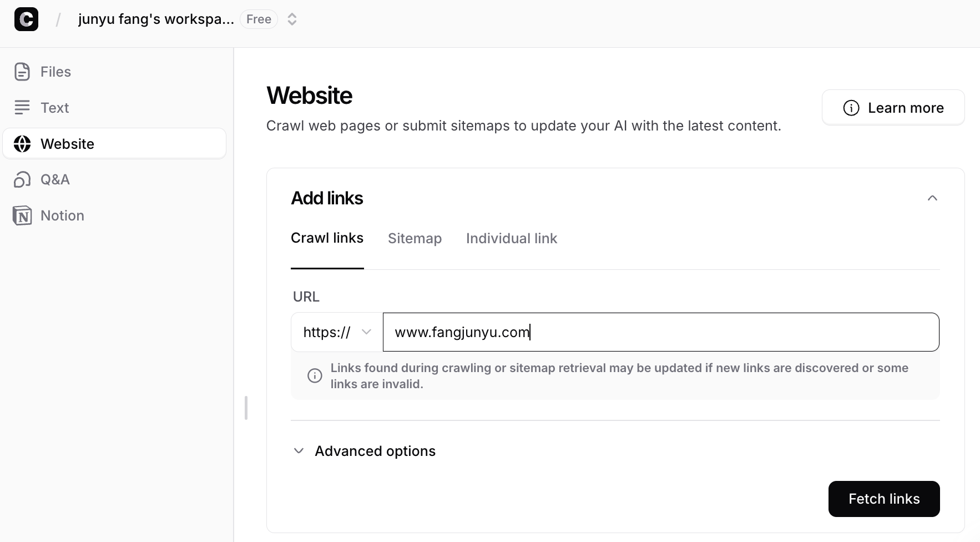This screenshot has height=542, width=980.
Task: Click the Fetch links button
Action: click(x=884, y=499)
